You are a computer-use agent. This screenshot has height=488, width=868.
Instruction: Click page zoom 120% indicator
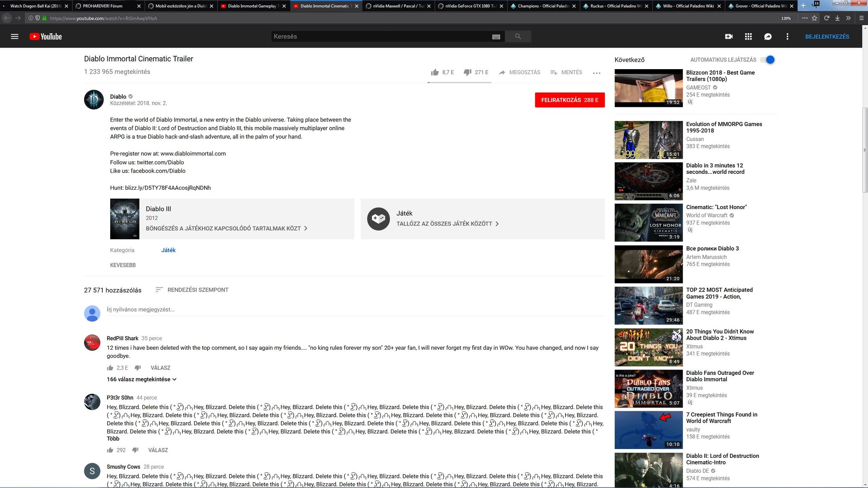click(x=786, y=18)
